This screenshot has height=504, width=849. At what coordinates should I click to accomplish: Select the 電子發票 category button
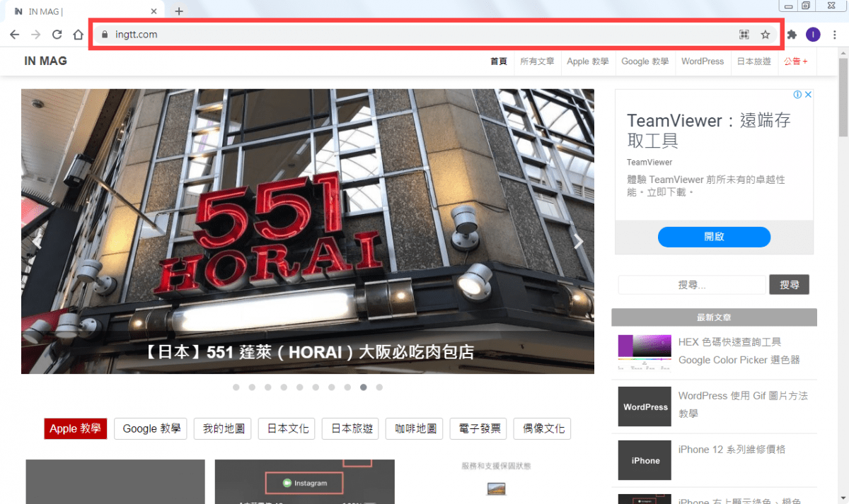pos(478,428)
